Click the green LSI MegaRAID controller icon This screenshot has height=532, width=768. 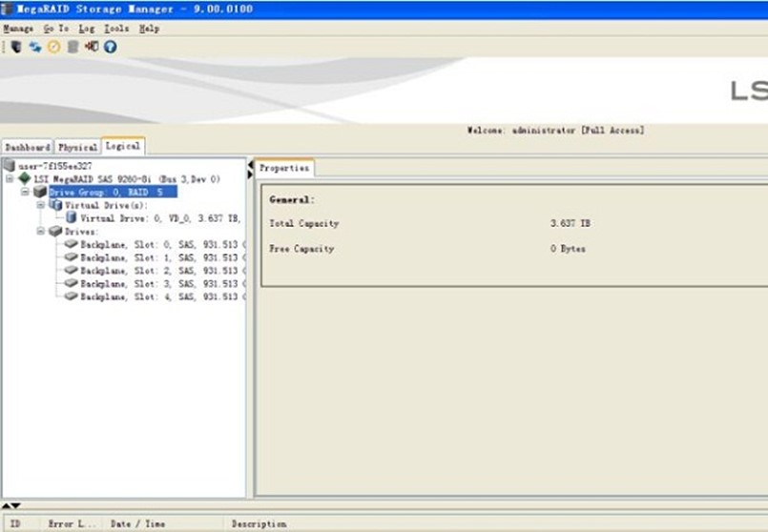(25, 178)
